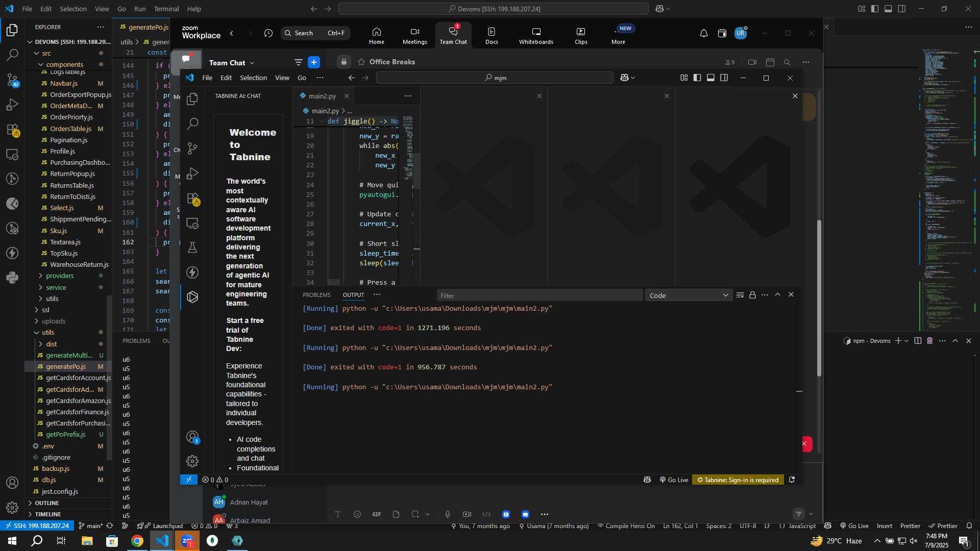Open Team Chat dropdown arrow
The width and height of the screenshot is (980, 551).
(252, 63)
